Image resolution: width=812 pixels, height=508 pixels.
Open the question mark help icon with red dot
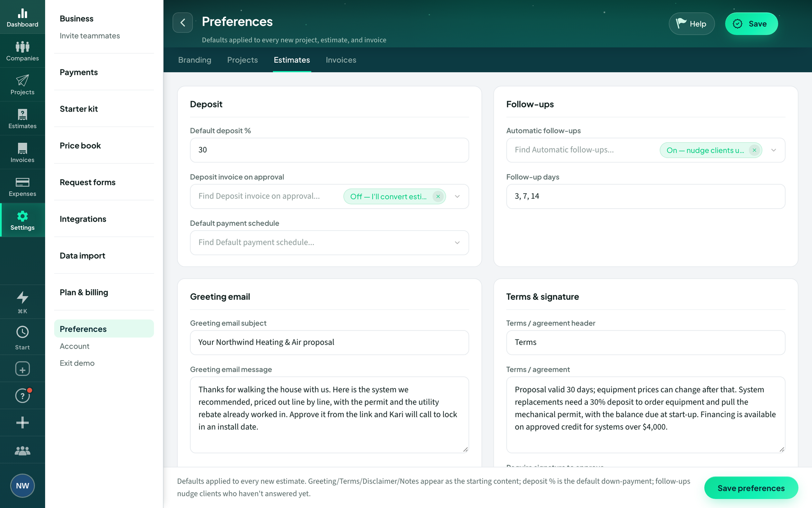click(23, 396)
